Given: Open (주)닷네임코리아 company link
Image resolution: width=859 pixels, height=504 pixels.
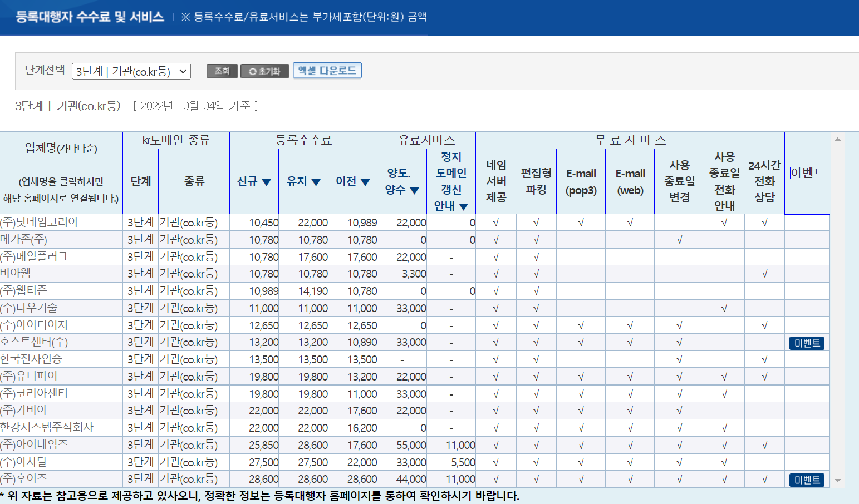Looking at the screenshot, I should point(40,222).
